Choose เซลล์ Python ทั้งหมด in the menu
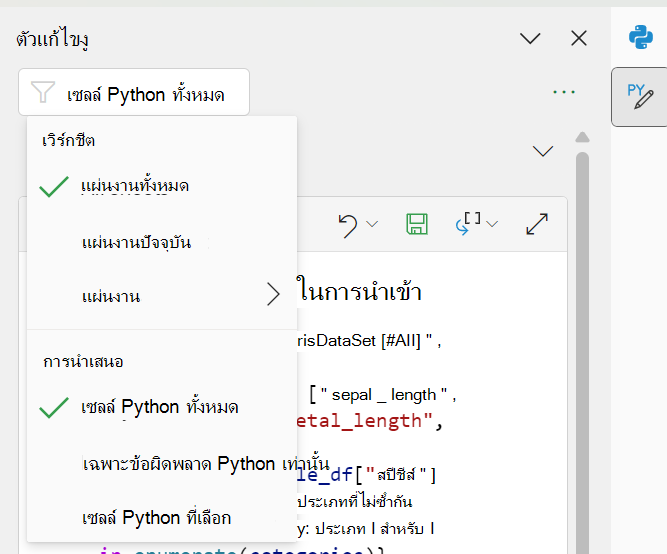667x554 pixels. coord(162,407)
